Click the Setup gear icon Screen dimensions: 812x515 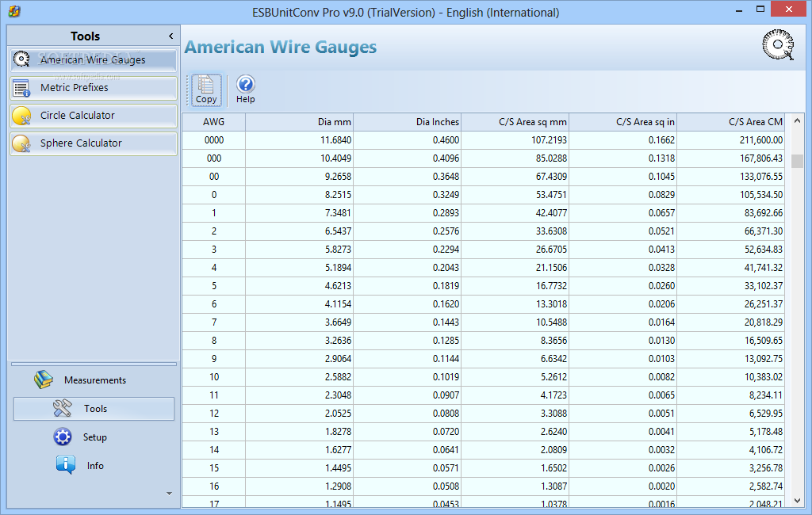point(63,437)
